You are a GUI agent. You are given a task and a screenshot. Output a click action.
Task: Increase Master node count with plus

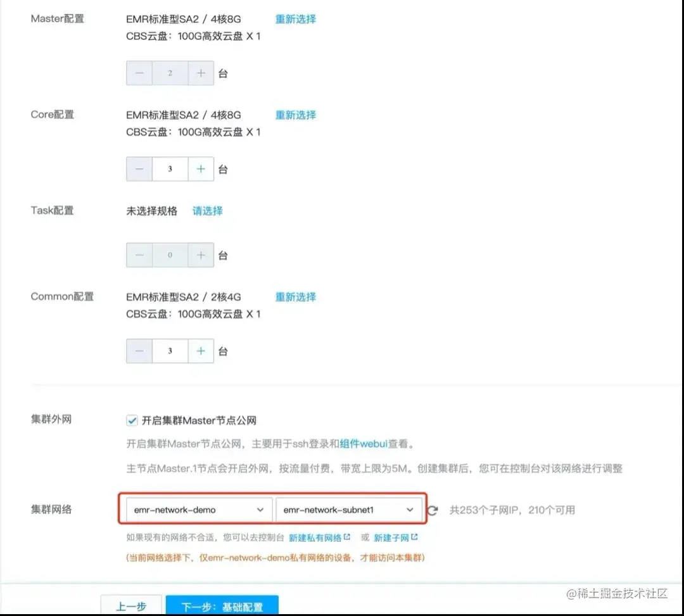click(201, 72)
